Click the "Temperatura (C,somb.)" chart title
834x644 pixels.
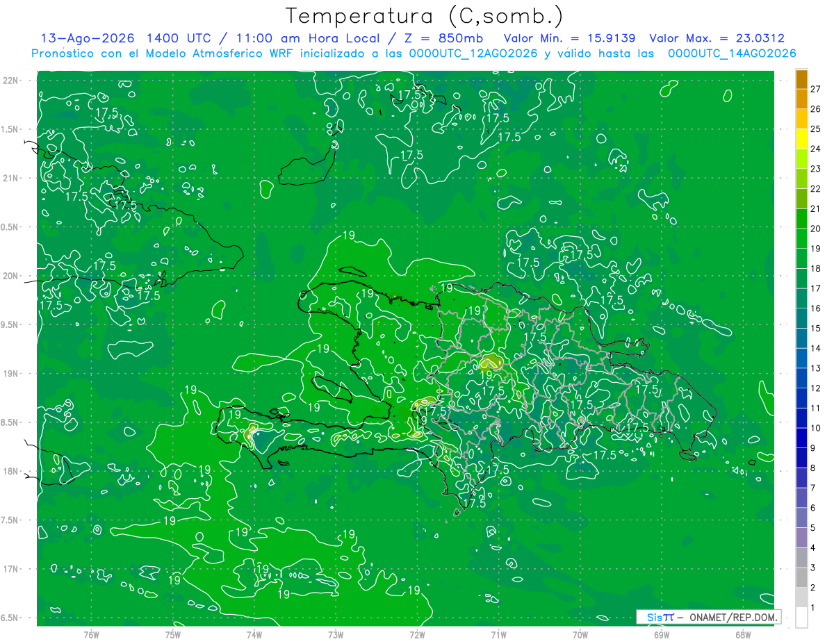point(425,16)
